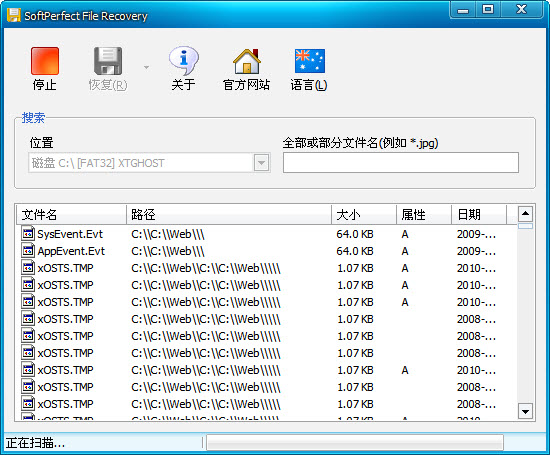The image size is (550, 455).
Task: Click the up arrow of the list scrollbar
Action: pos(525,214)
